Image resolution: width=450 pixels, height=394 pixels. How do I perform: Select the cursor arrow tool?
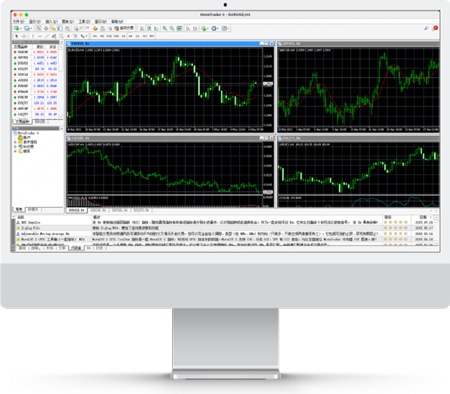(x=17, y=36)
